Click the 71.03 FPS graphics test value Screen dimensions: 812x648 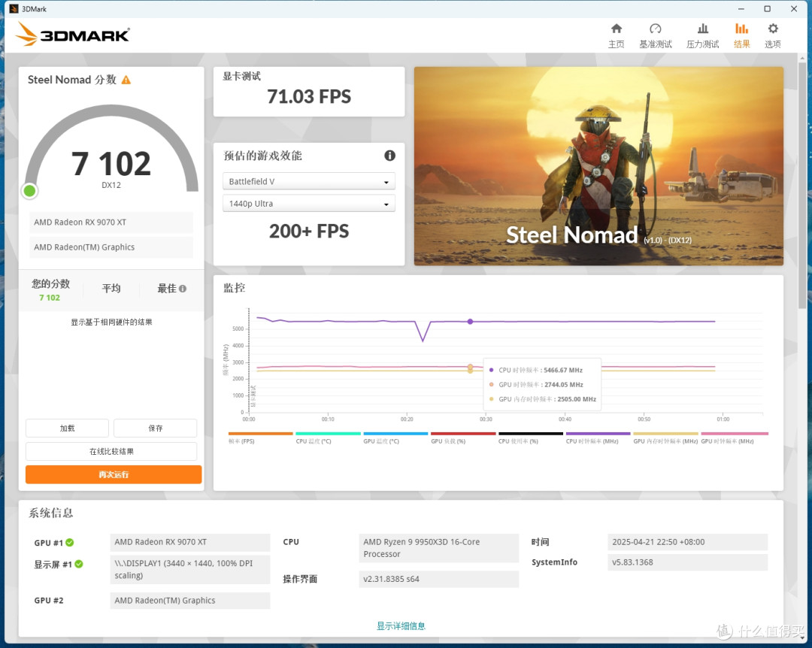[x=309, y=96]
